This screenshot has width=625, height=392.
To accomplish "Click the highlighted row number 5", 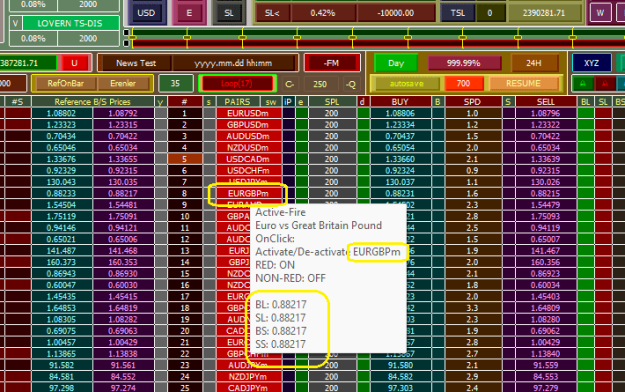I will point(185,159).
